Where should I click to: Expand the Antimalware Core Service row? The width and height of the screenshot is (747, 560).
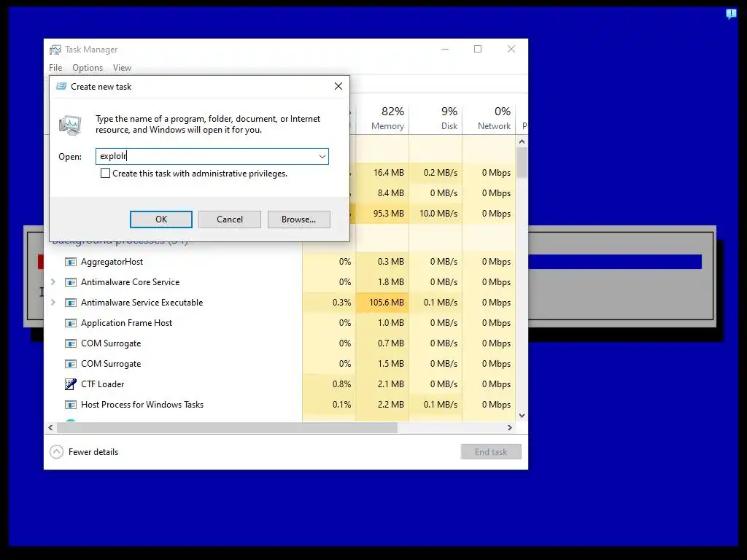pos(53,282)
